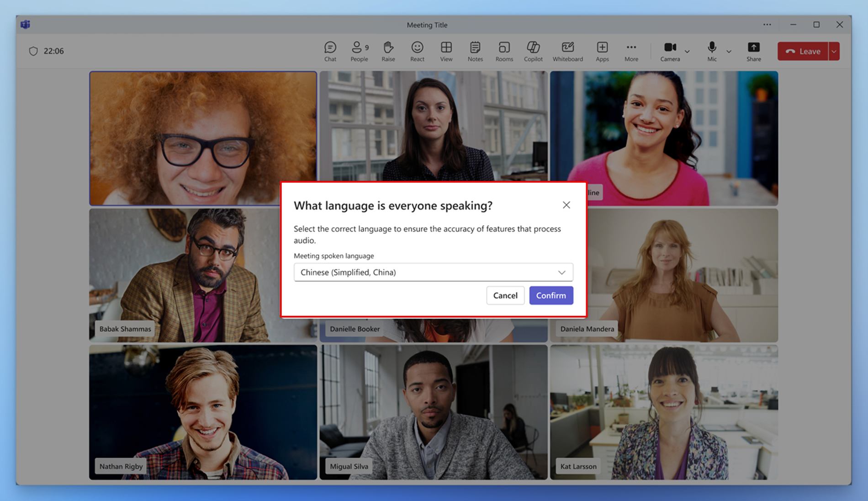Toggle the Camera on or off

click(x=670, y=51)
